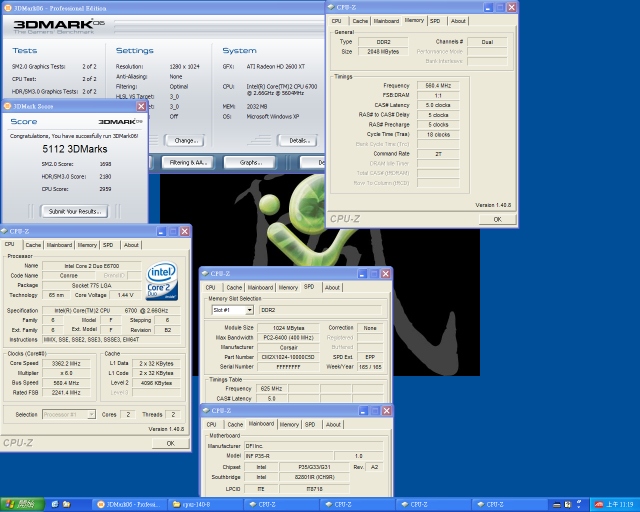
Task: Click the DFI Inc. manufacturer field
Action: click(313, 446)
